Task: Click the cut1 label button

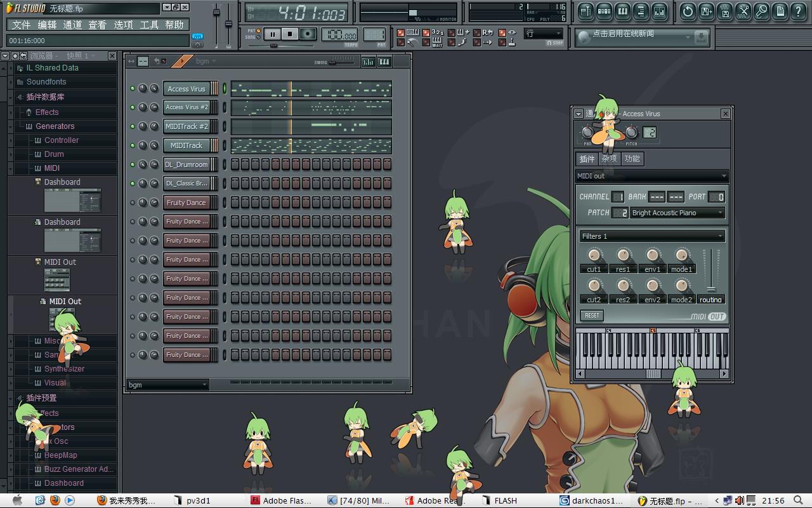Action: [x=594, y=269]
